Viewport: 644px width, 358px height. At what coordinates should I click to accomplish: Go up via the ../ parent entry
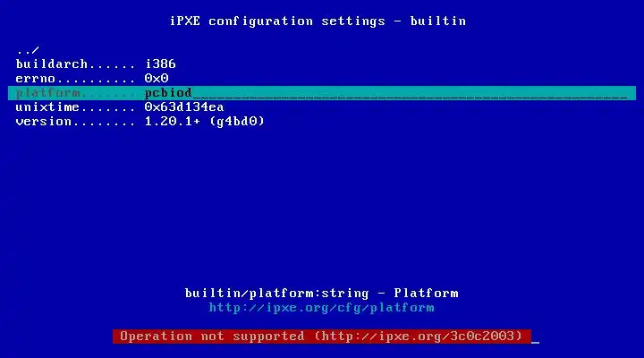coord(28,50)
